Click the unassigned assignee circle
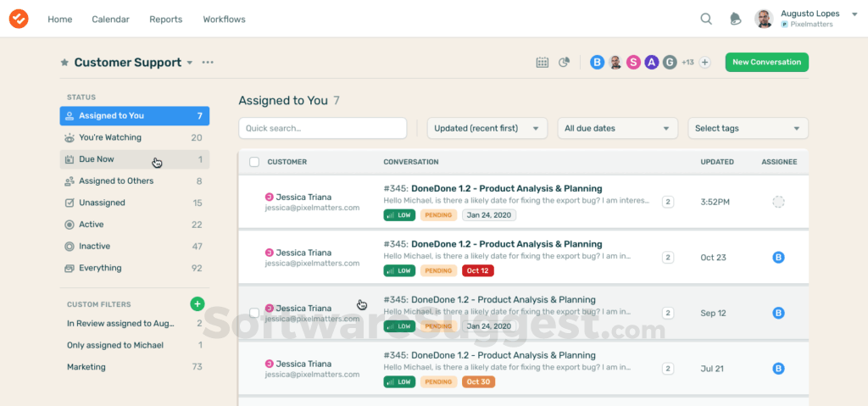The width and height of the screenshot is (868, 406). (x=778, y=202)
